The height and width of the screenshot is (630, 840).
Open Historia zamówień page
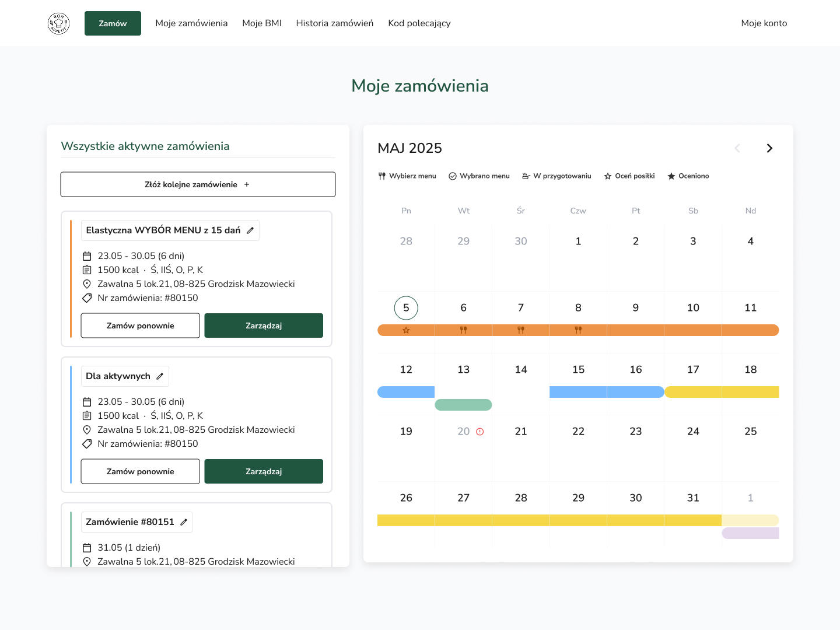(335, 23)
